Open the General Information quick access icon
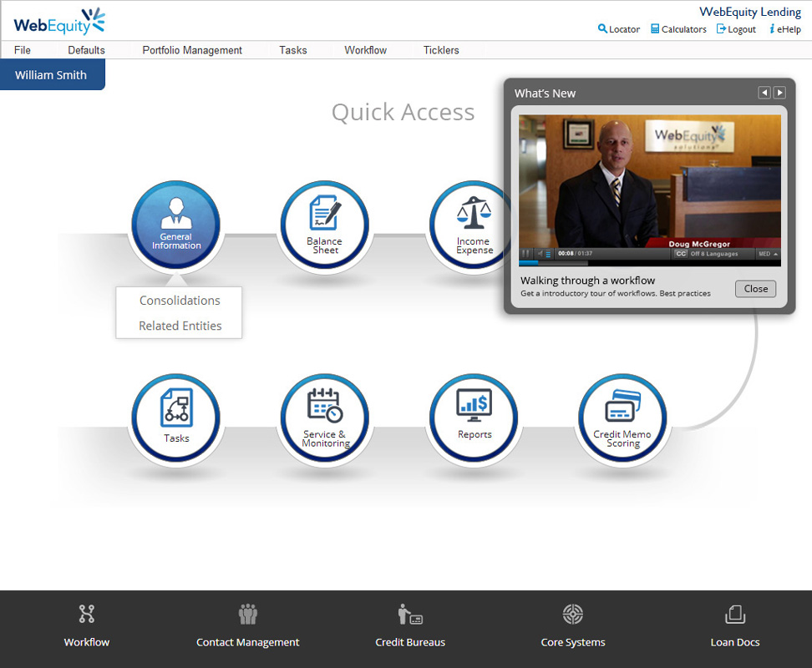The image size is (812, 668). pos(176,225)
